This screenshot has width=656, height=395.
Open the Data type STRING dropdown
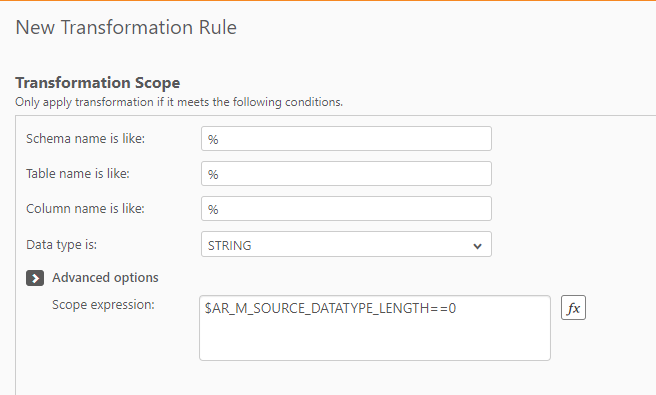346,244
